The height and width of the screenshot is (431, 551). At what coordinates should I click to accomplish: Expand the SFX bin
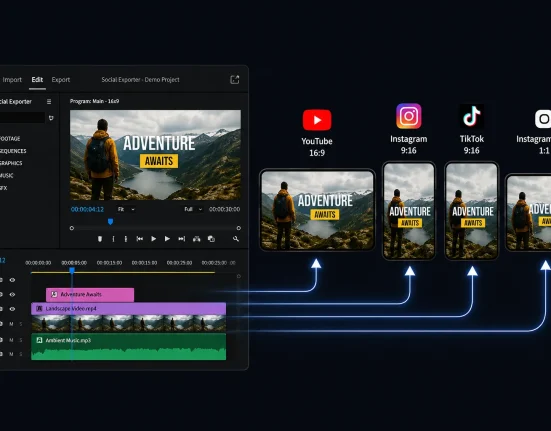[x=4, y=188]
